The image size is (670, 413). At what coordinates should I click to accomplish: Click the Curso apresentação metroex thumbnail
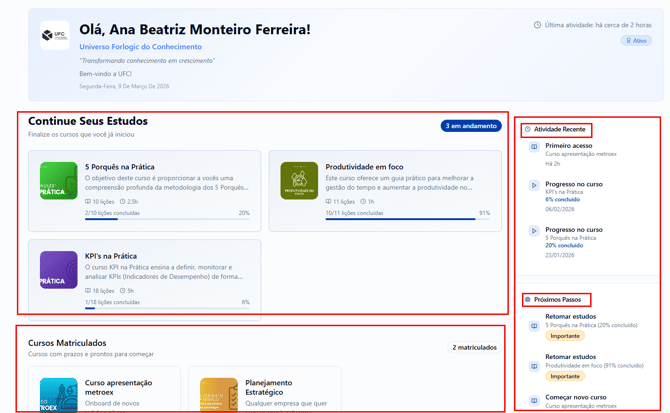click(58, 395)
